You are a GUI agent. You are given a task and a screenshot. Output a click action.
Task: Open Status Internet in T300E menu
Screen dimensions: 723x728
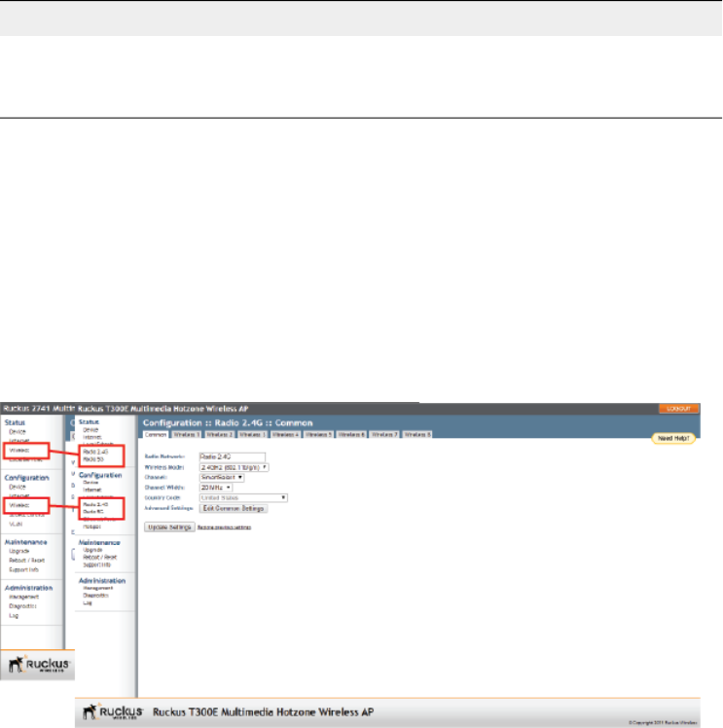(92, 437)
